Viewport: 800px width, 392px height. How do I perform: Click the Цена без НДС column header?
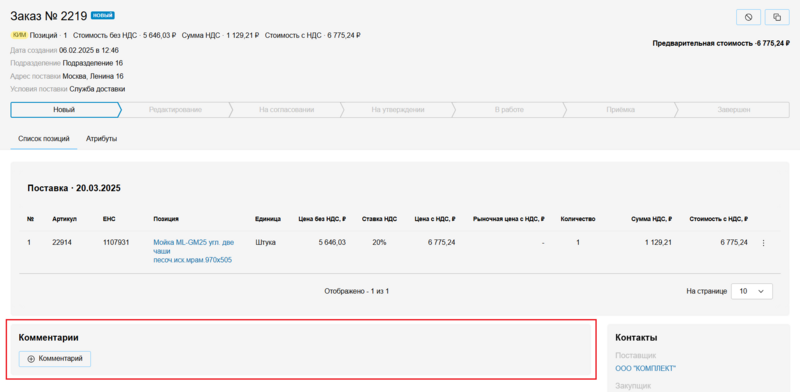[322, 219]
